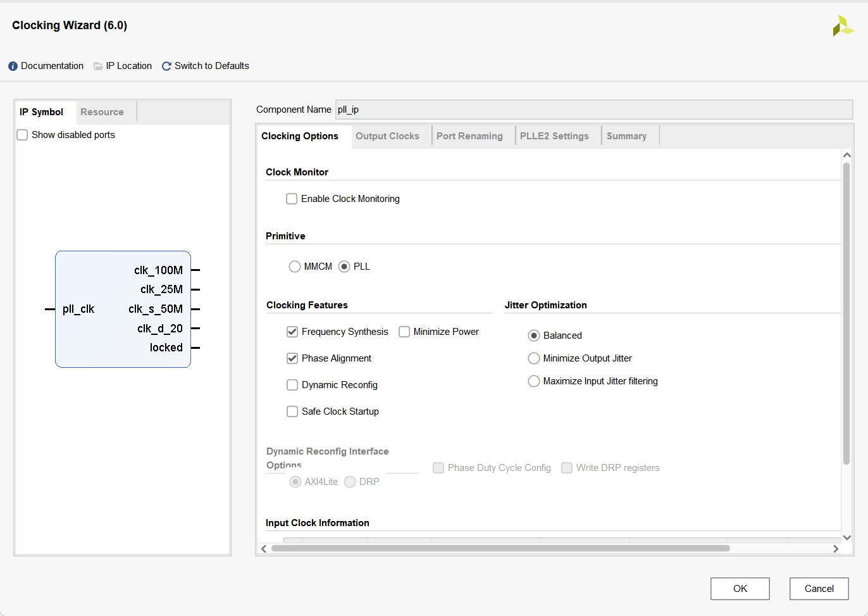
Task: Click the scroll left arrow at panel bottom
Action: coord(264,549)
